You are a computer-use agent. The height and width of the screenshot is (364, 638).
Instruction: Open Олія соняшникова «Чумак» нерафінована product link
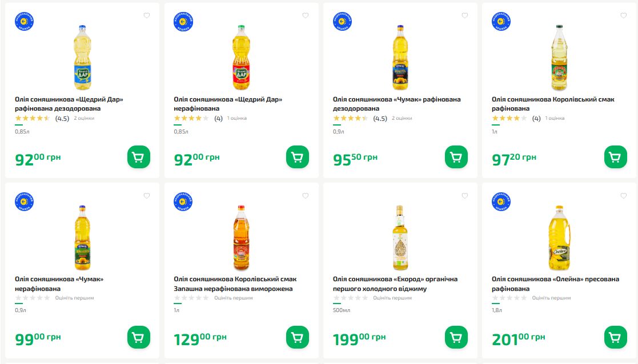pyautogui.click(x=59, y=284)
